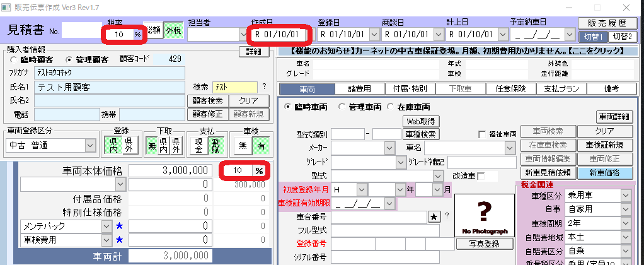Open the 車検証有効期限 date dropdown
The image size is (644, 265).
tap(389, 203)
